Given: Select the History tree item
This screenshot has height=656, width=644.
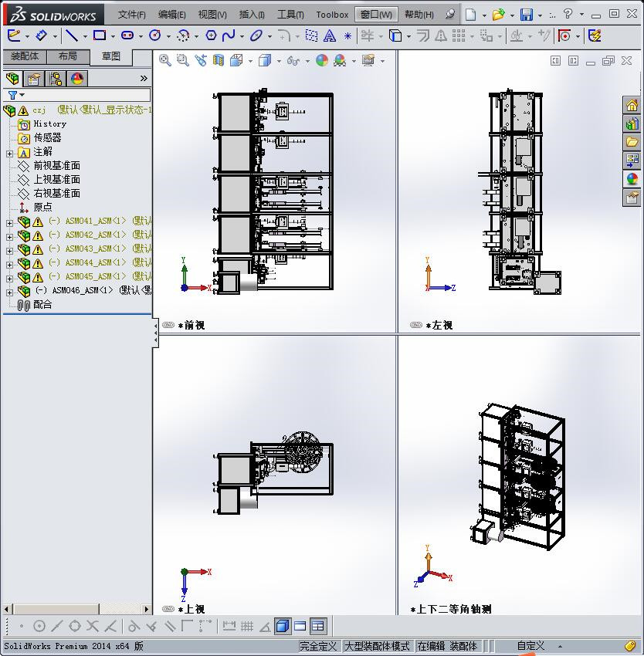Looking at the screenshot, I should [42, 124].
